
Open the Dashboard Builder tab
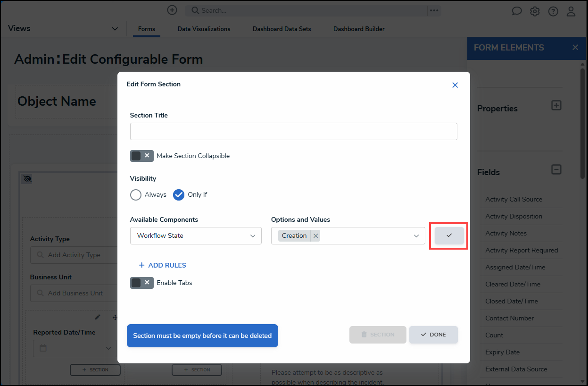(x=359, y=29)
